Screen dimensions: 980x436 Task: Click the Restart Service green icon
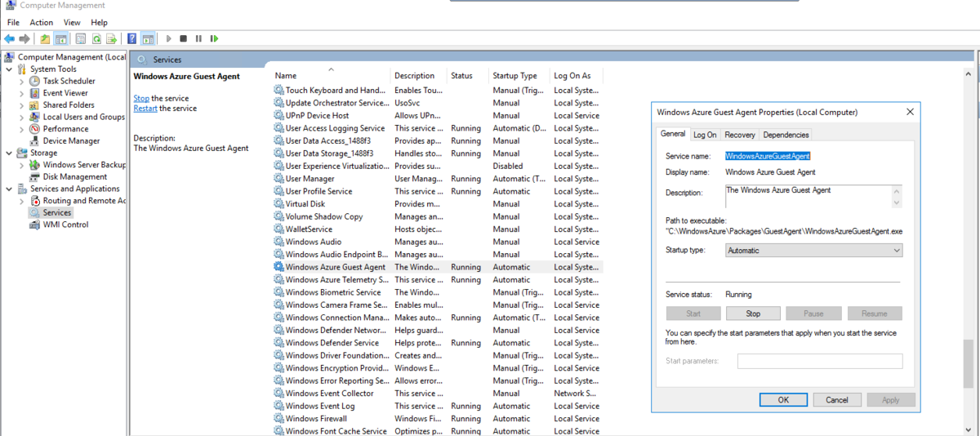point(214,38)
